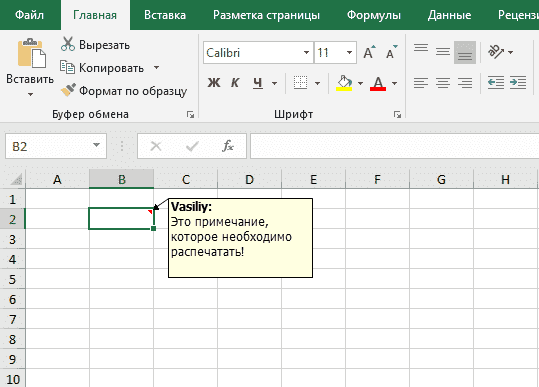Screen dimensions: 539x387
Task: Apply red font color A icon
Action: [x=378, y=83]
